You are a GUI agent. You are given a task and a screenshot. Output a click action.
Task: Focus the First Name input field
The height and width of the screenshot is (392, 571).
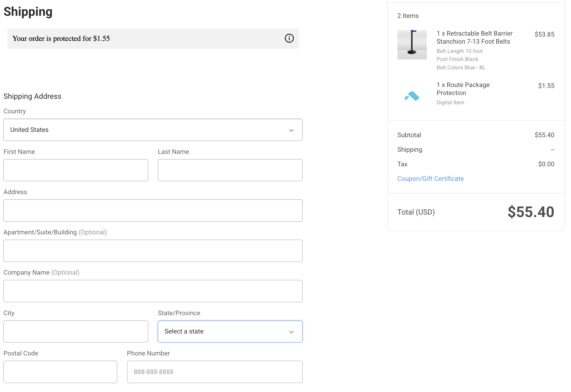point(76,170)
